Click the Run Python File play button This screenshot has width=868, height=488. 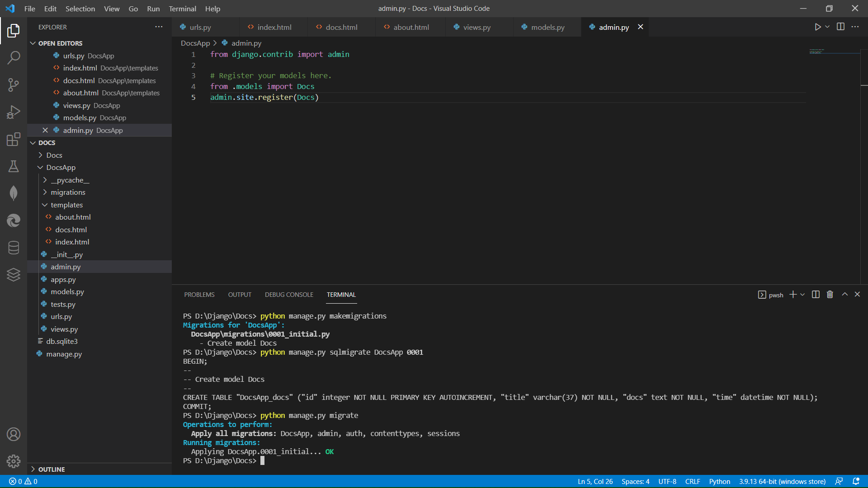[x=817, y=27]
